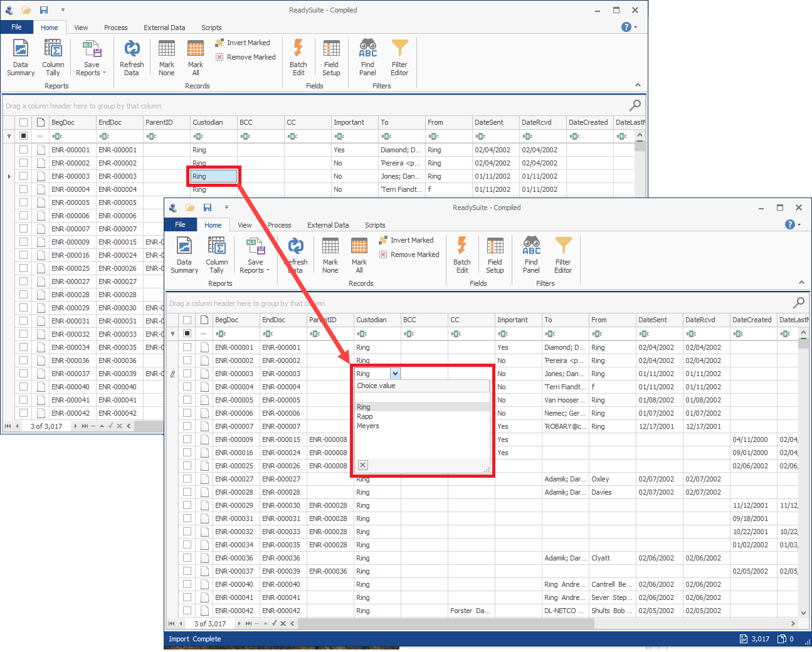
Task: Open Field Setup in front window
Action: click(x=495, y=255)
